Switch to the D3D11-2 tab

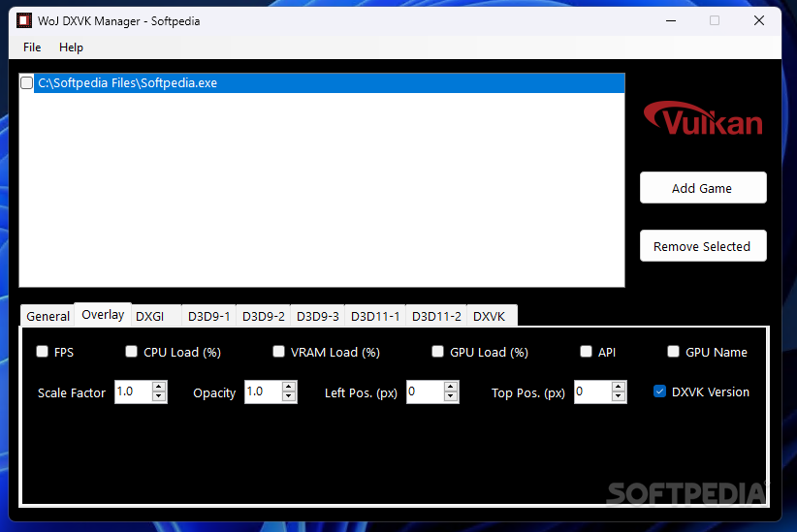[x=436, y=316]
